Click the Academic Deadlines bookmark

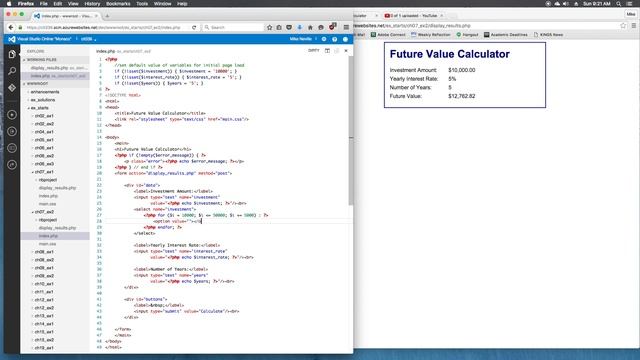[505, 35]
